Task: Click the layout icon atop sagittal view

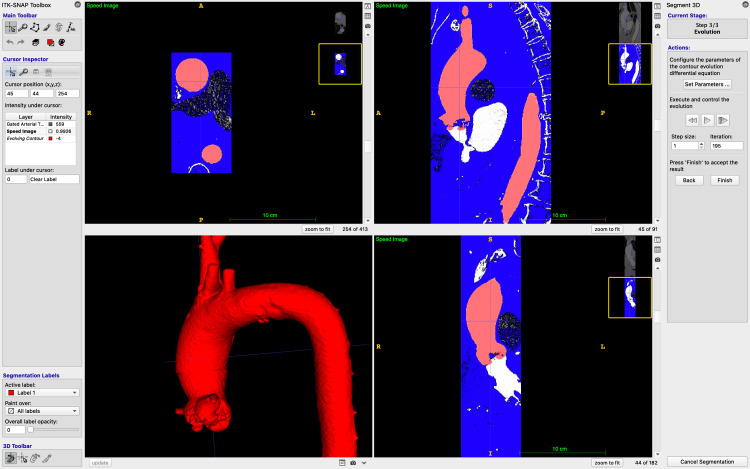Action: (658, 6)
